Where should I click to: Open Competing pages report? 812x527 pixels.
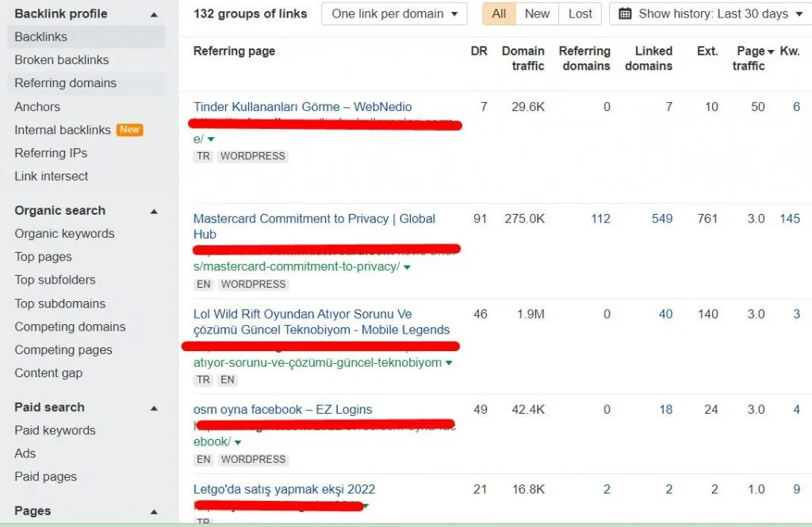click(x=63, y=350)
